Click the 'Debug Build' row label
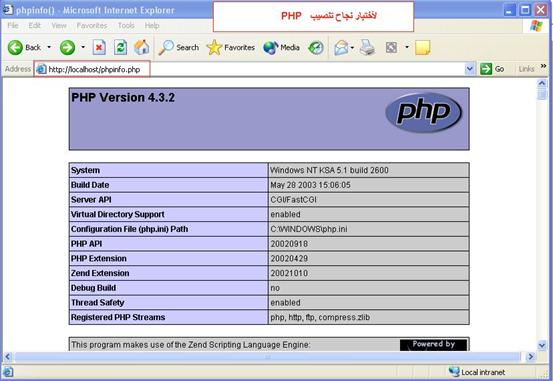 (93, 288)
